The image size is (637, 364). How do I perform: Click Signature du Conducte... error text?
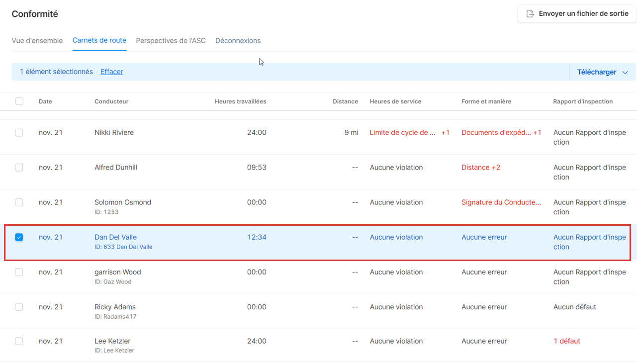(x=501, y=202)
